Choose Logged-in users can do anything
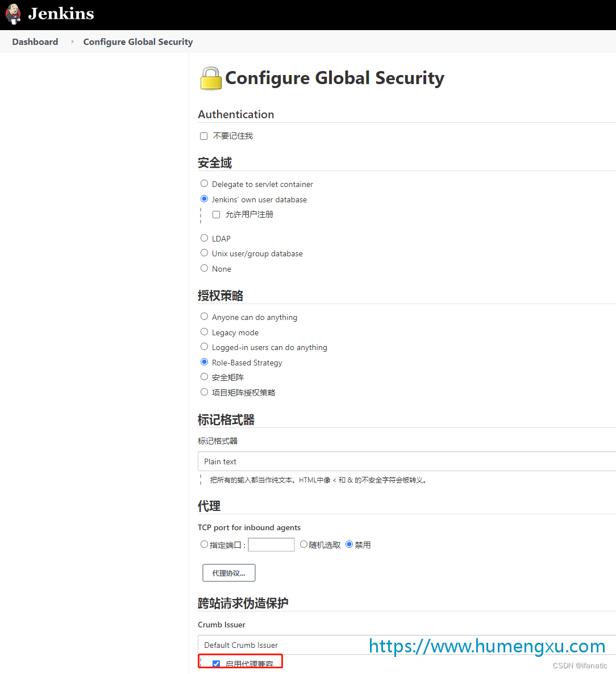Viewport: 616px width, 674px height. tap(204, 347)
